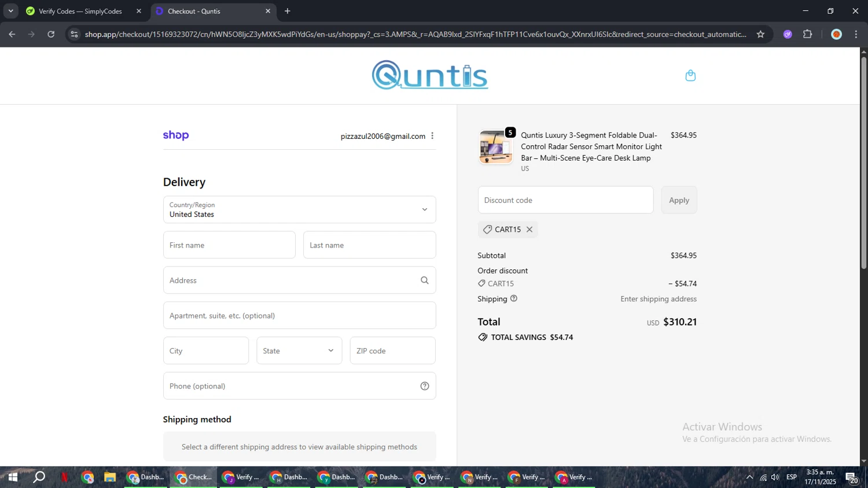Click the Discount code field
The width and height of the screenshot is (868, 488).
565,200
